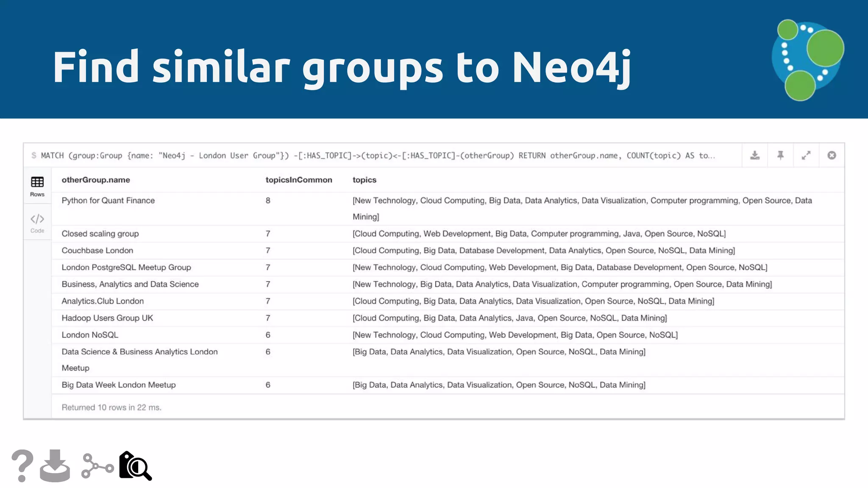Select the Closed scaling group cell
The image size is (868, 488).
(100, 233)
